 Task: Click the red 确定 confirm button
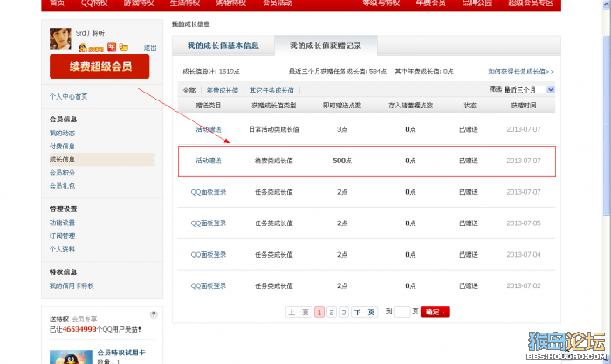coord(435,312)
